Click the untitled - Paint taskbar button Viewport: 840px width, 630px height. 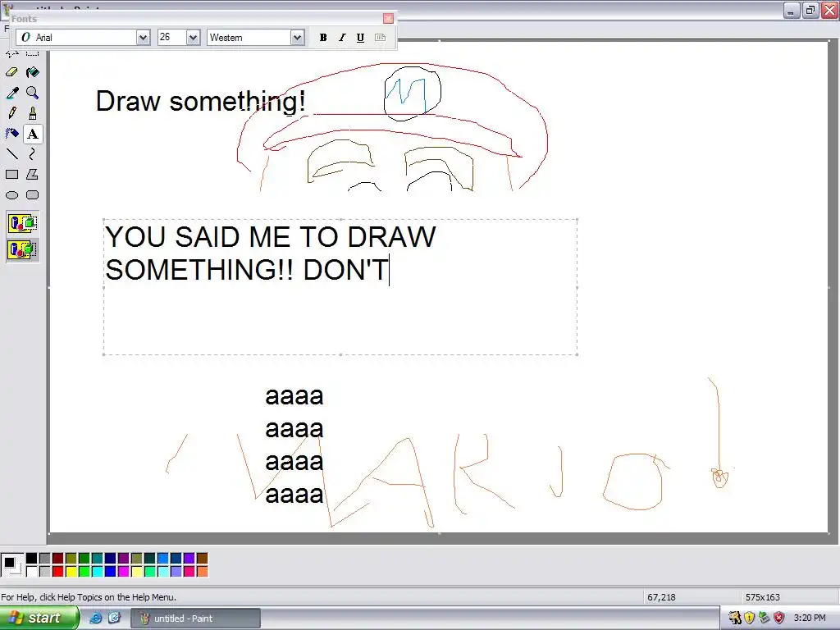coord(195,619)
